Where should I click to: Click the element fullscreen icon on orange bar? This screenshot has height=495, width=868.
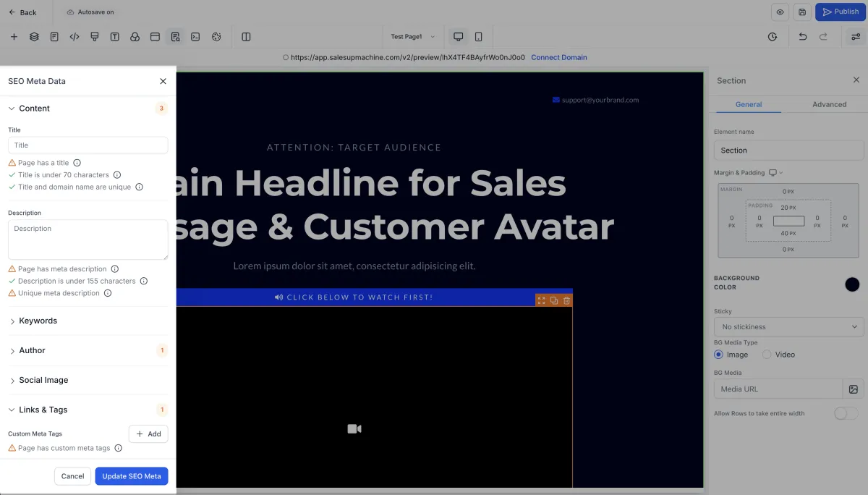[541, 300]
